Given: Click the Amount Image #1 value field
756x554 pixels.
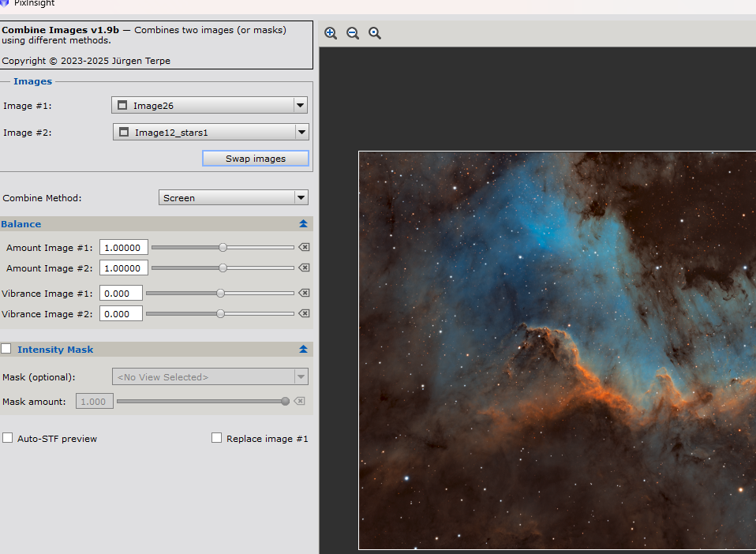Looking at the screenshot, I should 123,247.
